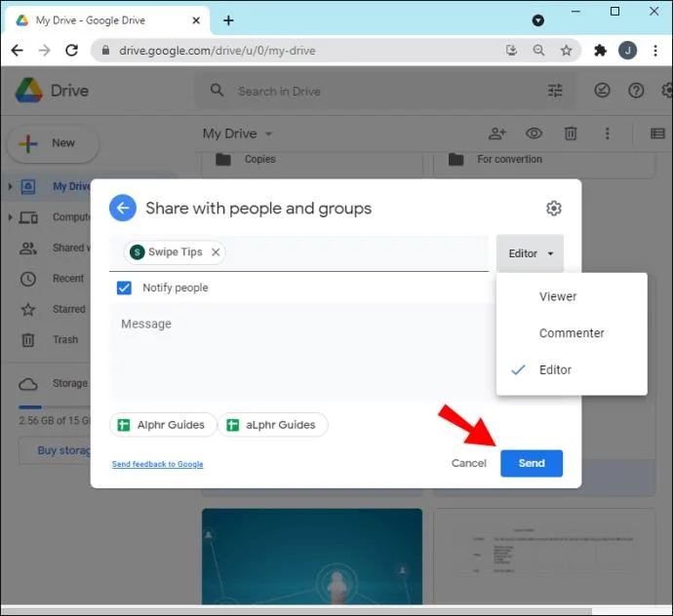Open Chrome three-dot menu
Viewport: 673px width, 616px height.
pos(655,51)
